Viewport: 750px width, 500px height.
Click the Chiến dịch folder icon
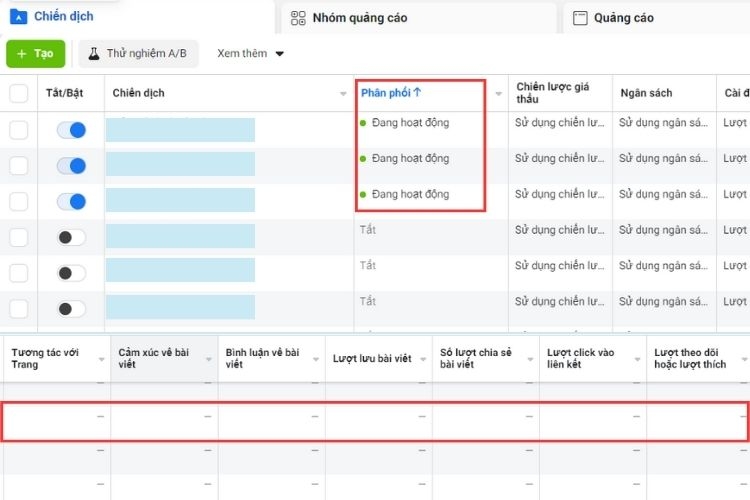point(18,17)
